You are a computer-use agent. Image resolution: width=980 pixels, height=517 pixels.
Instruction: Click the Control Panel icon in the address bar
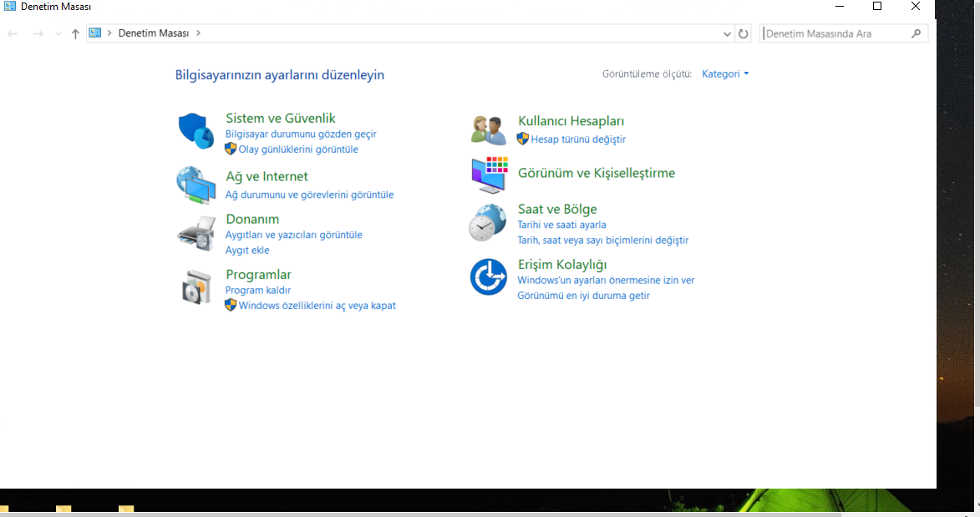pyautogui.click(x=95, y=33)
